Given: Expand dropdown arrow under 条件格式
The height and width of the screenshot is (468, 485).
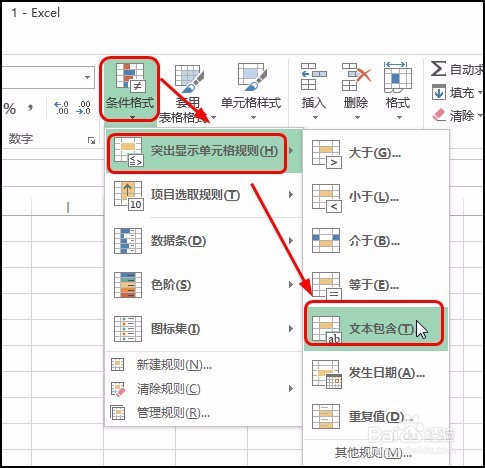Looking at the screenshot, I should point(133,117).
